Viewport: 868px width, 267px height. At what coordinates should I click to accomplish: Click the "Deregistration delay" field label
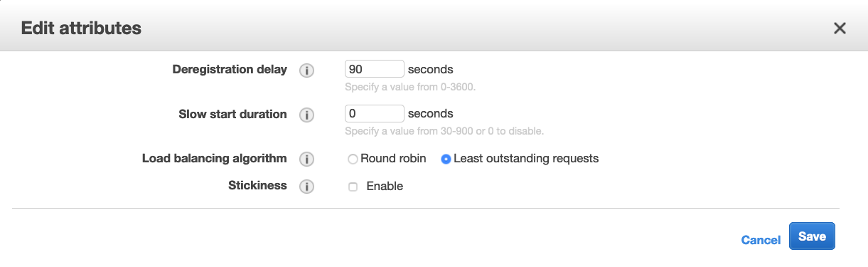230,70
